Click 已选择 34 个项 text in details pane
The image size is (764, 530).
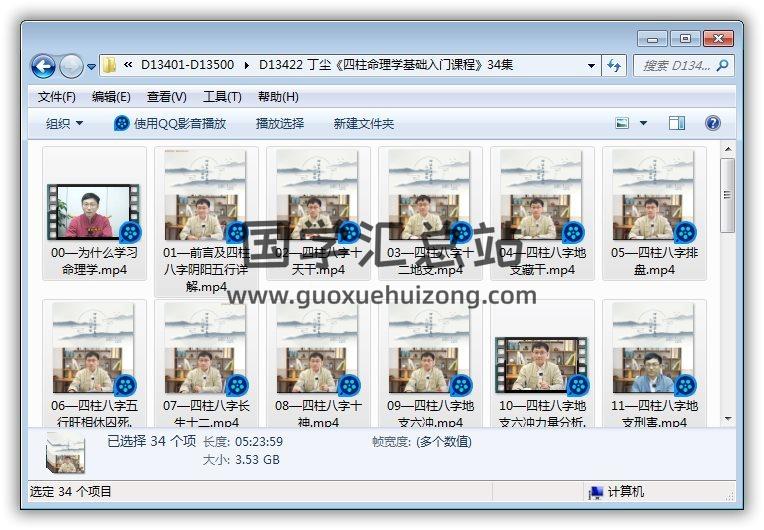152,441
